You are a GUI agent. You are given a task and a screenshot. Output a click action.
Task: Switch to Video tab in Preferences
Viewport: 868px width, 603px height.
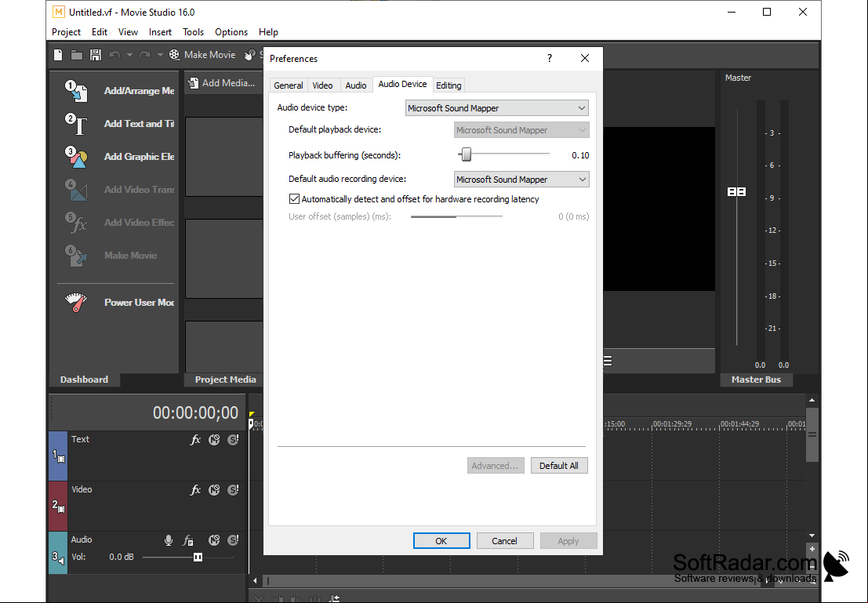pyautogui.click(x=323, y=85)
